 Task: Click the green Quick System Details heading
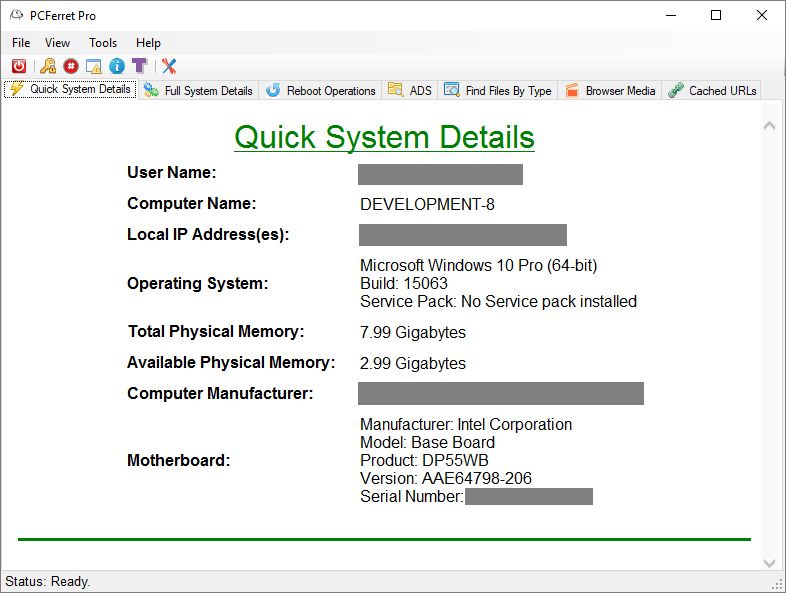pos(384,137)
